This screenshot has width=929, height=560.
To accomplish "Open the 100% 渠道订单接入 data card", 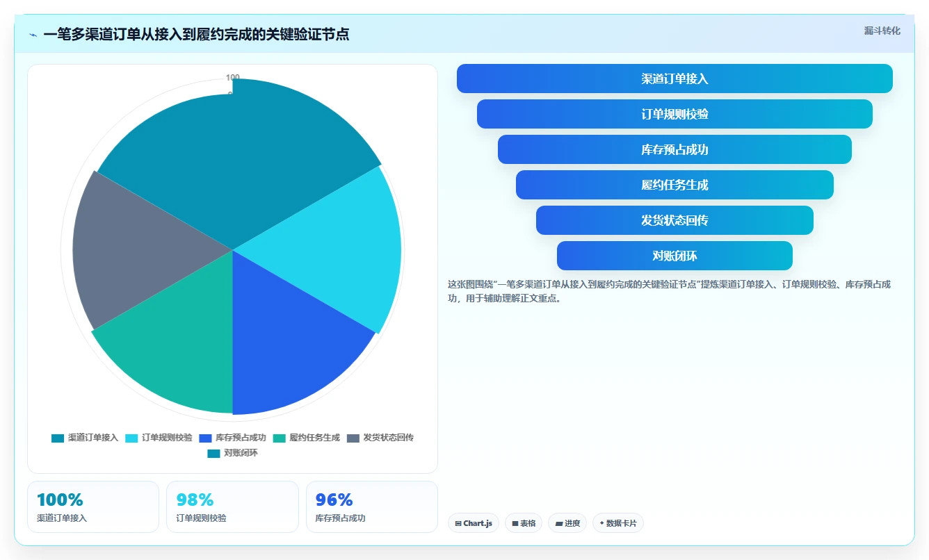I will (x=93, y=507).
